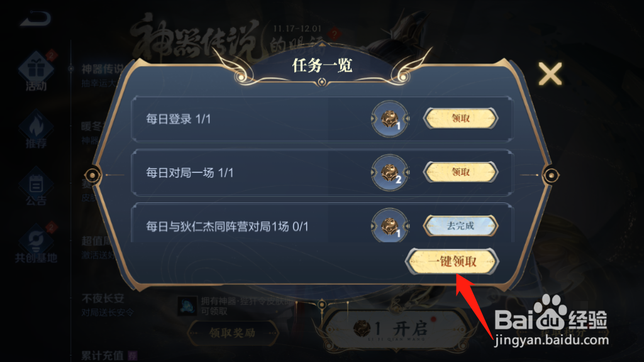This screenshot has width=644, height=362.
Task: Tap the reward token icon for 每日登录
Action: click(389, 119)
